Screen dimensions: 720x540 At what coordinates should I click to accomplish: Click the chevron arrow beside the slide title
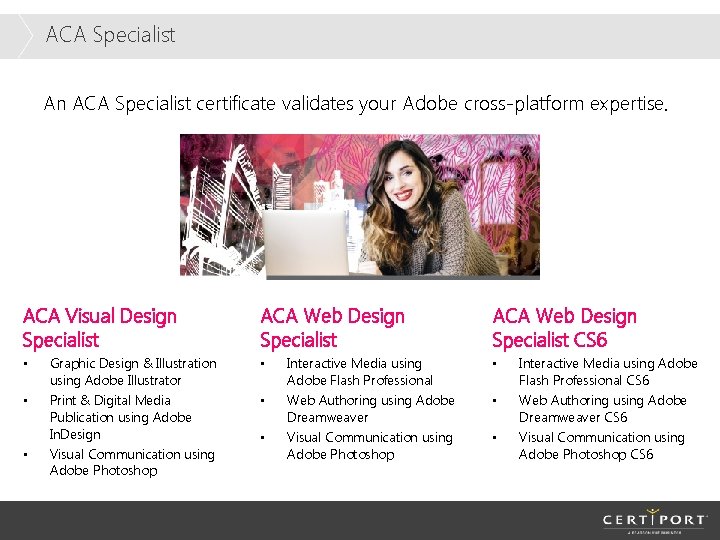[x=26, y=36]
